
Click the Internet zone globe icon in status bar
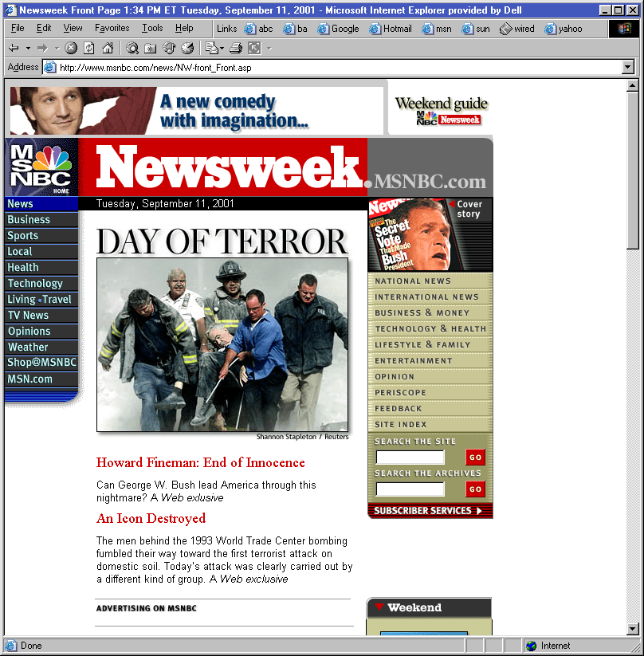pos(531,646)
